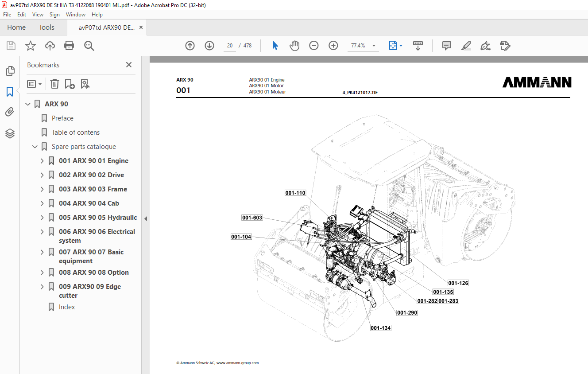Screen dimensions: 588x374
Task: Open the Sign menu
Action: pyautogui.click(x=54, y=15)
